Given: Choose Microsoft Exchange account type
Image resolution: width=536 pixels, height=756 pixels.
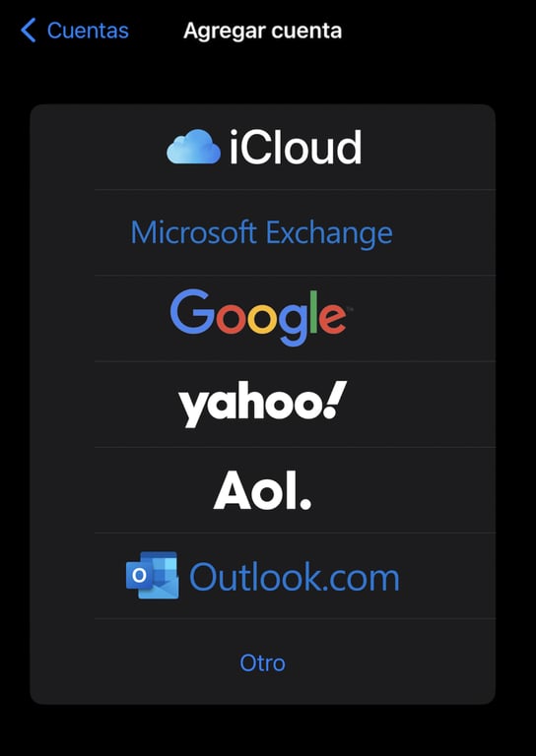Looking at the screenshot, I should pos(261,233).
